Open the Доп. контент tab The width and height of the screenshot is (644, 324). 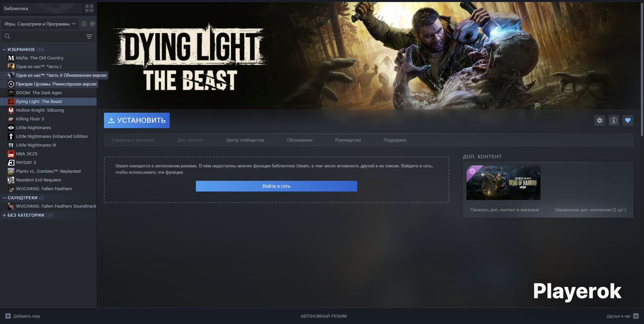pos(190,140)
